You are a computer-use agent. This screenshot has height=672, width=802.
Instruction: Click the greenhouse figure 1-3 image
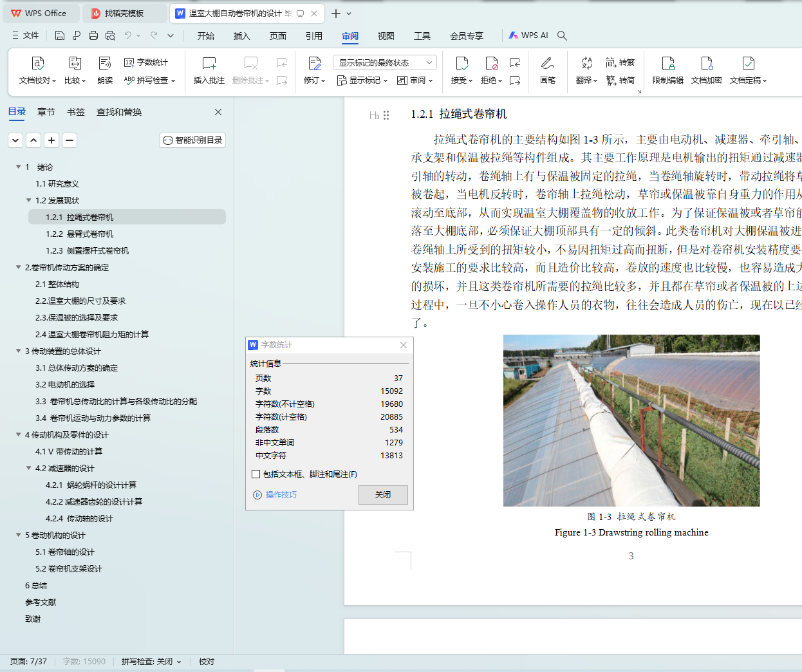pyautogui.click(x=631, y=420)
